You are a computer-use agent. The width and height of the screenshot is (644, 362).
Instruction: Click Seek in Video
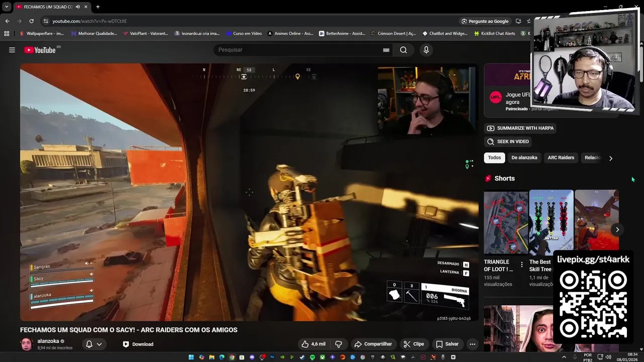click(x=508, y=142)
